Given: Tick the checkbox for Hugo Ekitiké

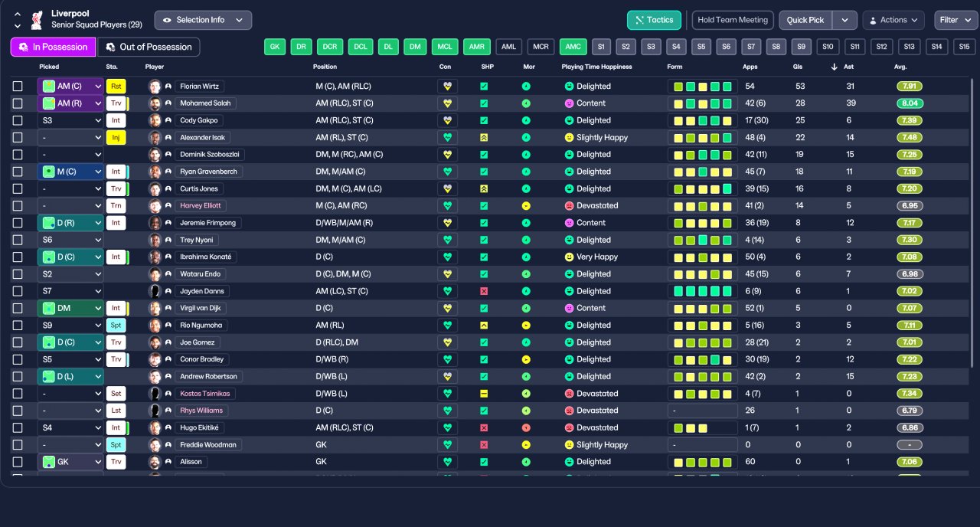Looking at the screenshot, I should [18, 427].
